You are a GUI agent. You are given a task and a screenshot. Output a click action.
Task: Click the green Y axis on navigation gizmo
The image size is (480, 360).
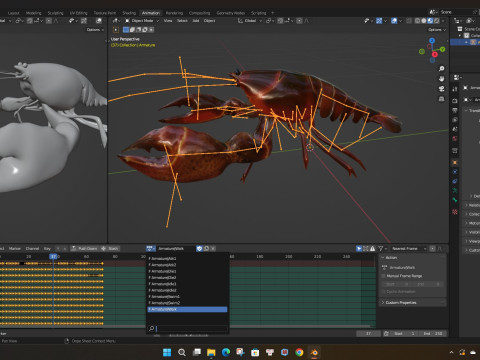pos(442,49)
